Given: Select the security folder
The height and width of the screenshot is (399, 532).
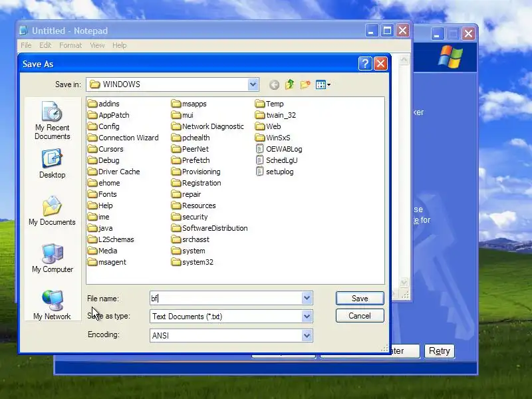Looking at the screenshot, I should coord(190,217).
